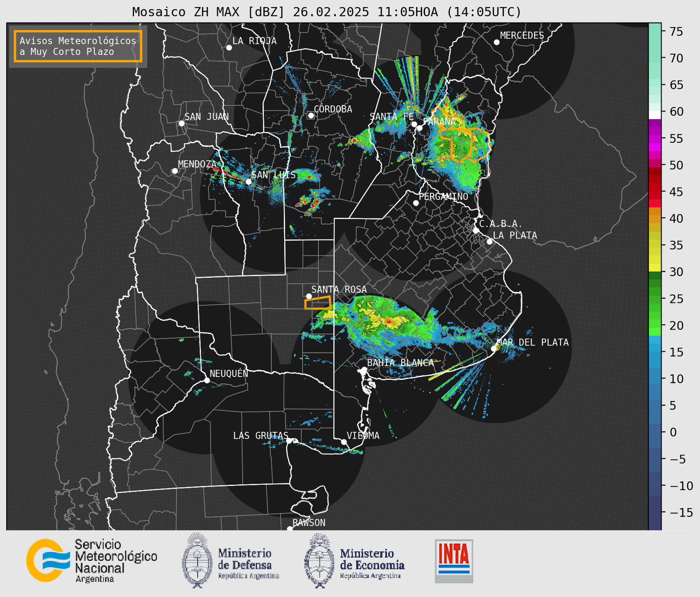Image resolution: width=700 pixels, height=597 pixels.
Task: Click the 75 label on the color scale
Action: tap(676, 32)
